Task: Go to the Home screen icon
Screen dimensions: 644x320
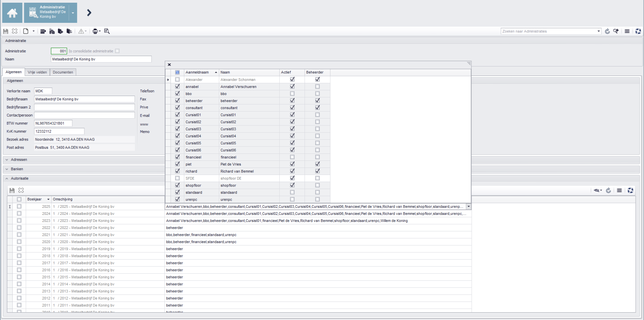Action: tap(12, 13)
